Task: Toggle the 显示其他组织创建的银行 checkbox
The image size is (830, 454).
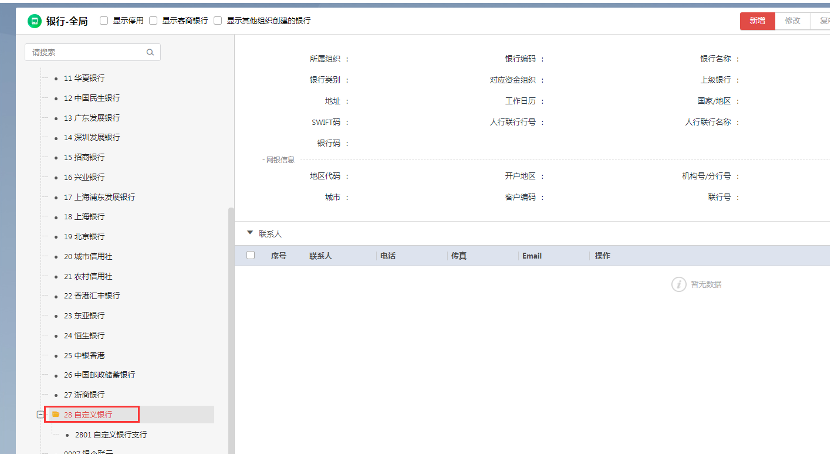Action: pos(218,21)
